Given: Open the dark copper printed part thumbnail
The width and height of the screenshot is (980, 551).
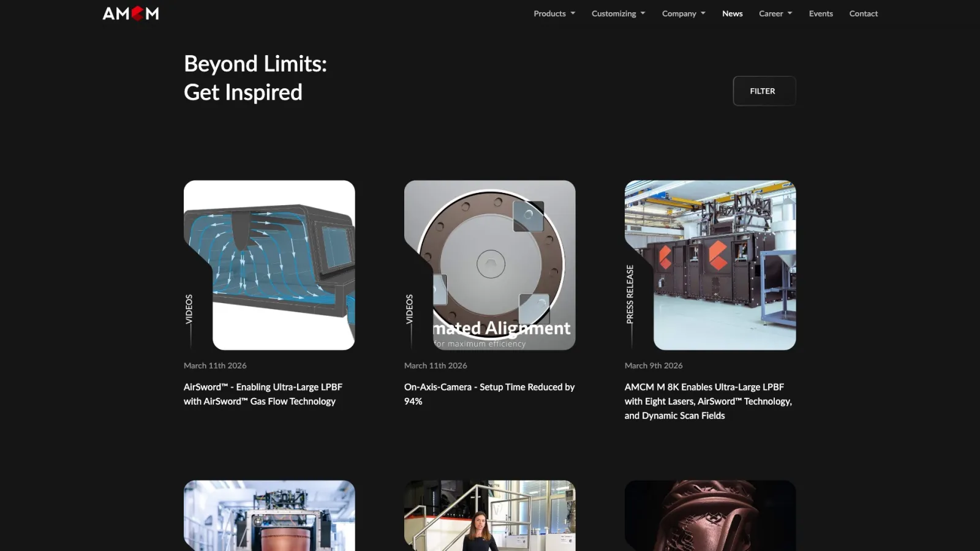Looking at the screenshot, I should pyautogui.click(x=710, y=515).
